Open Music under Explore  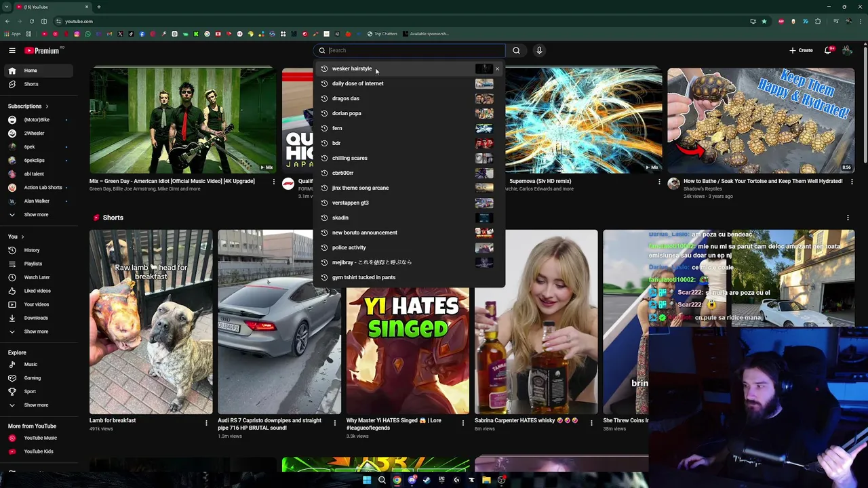coord(39,365)
